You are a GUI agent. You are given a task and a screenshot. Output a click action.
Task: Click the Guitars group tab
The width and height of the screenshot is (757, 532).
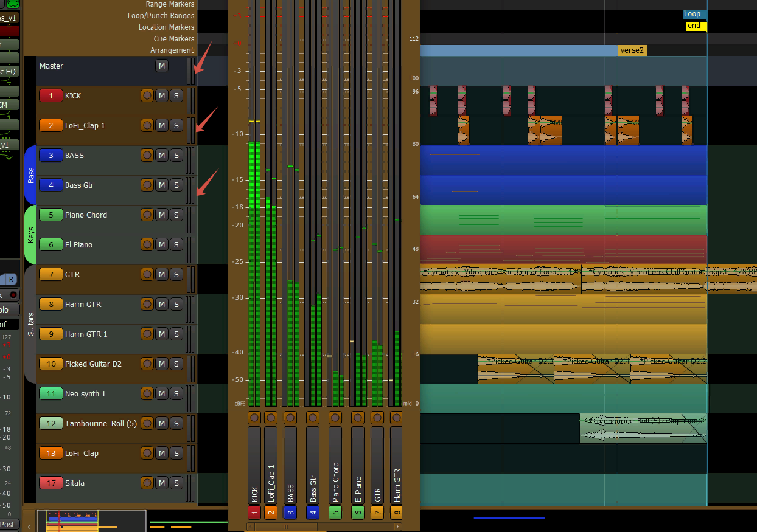[30, 323]
